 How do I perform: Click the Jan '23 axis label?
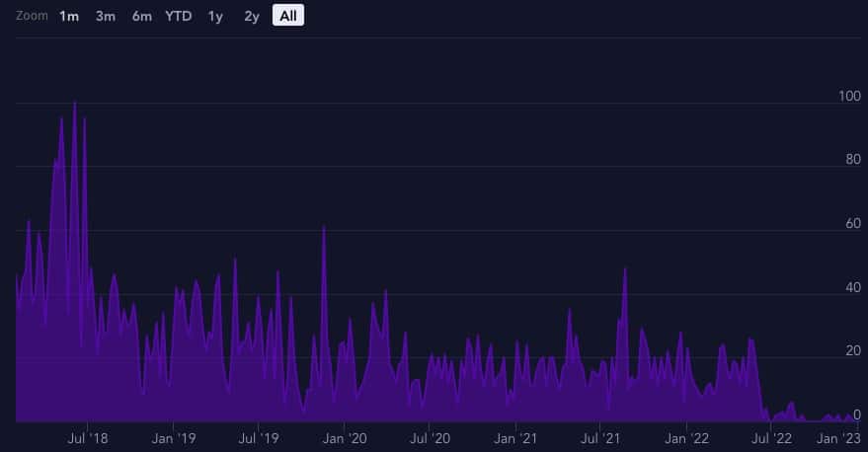[838, 439]
